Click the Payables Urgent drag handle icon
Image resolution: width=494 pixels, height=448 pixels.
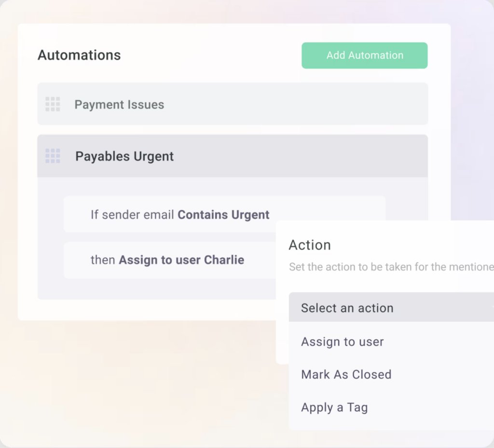coord(53,156)
